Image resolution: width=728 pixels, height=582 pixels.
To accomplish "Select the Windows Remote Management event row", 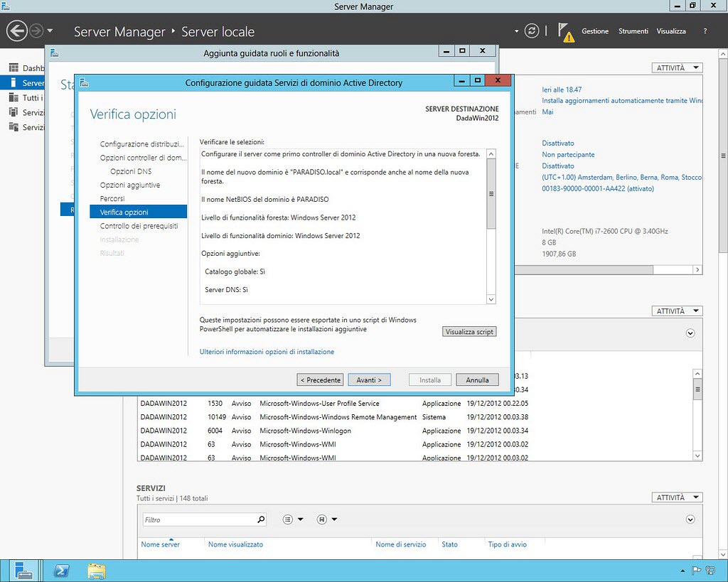I will click(334, 416).
